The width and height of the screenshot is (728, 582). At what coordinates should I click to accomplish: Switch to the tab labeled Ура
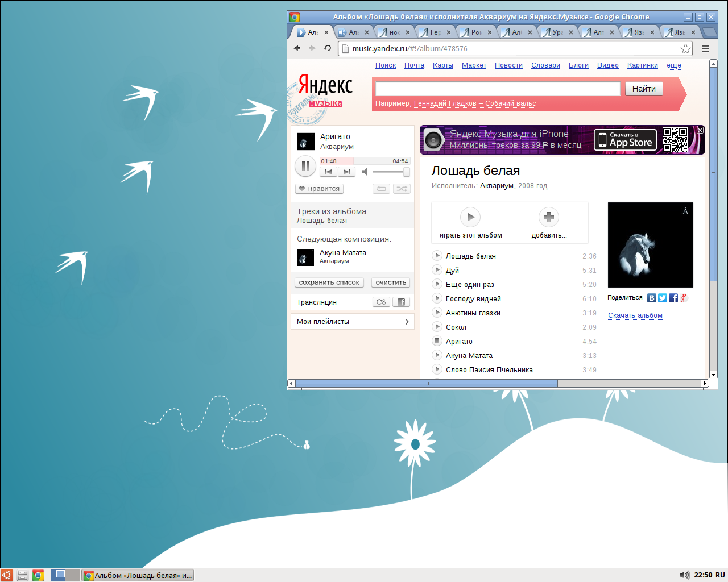[558, 32]
